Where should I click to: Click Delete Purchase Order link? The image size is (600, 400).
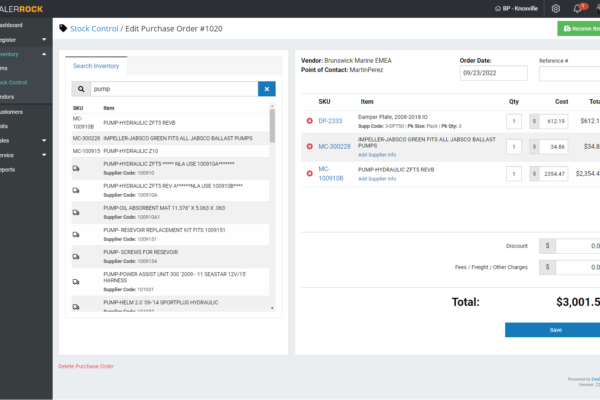coord(86,366)
